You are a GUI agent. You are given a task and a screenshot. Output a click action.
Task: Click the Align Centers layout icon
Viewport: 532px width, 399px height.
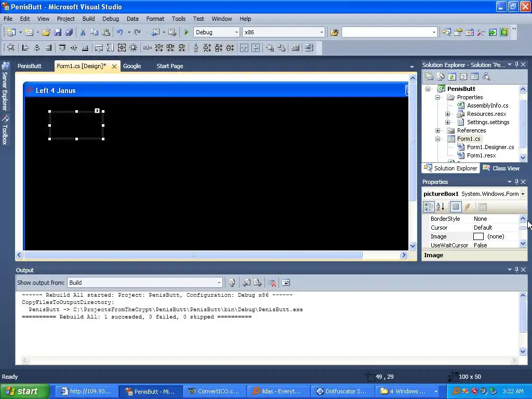click(x=37, y=48)
